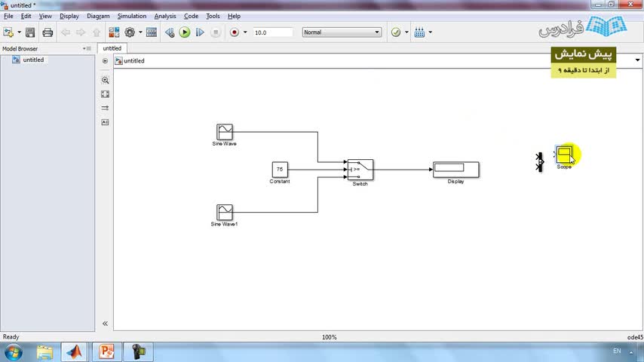Open the Simulation menu
This screenshot has width=644, height=362.
coord(131,16)
